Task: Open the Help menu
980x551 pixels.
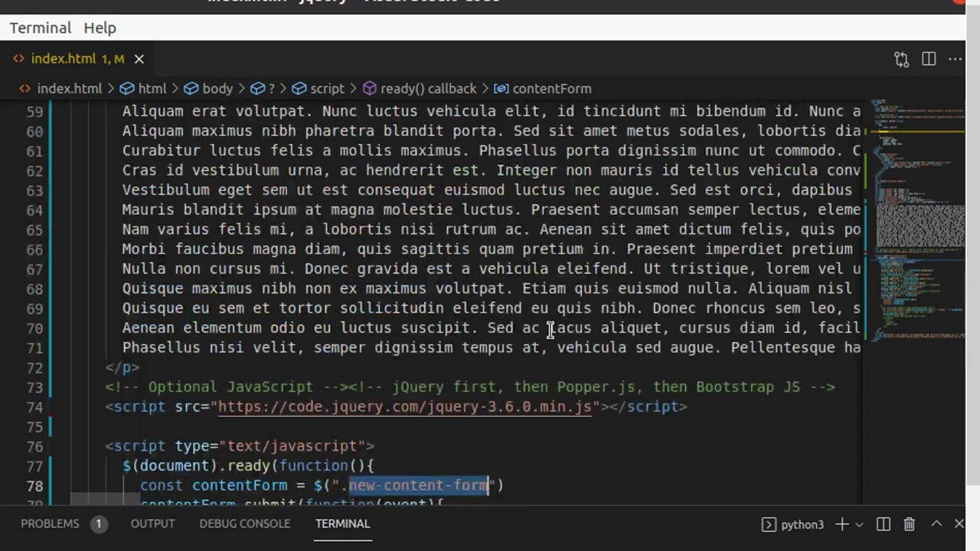Action: click(x=100, y=28)
